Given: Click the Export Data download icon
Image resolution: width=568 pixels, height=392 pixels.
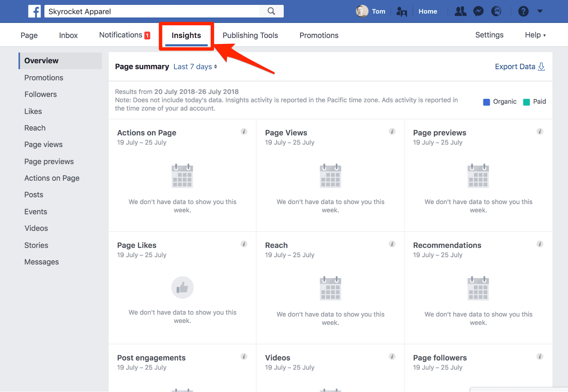Looking at the screenshot, I should (542, 66).
